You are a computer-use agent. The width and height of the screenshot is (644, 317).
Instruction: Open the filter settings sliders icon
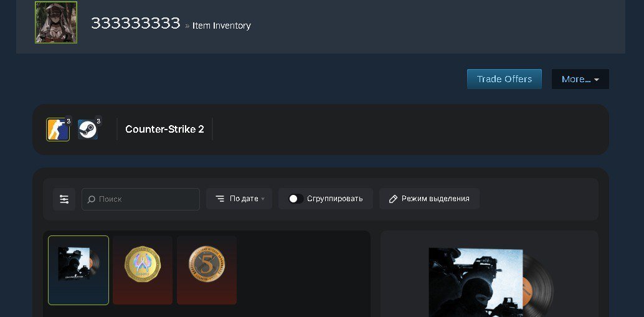pos(64,199)
